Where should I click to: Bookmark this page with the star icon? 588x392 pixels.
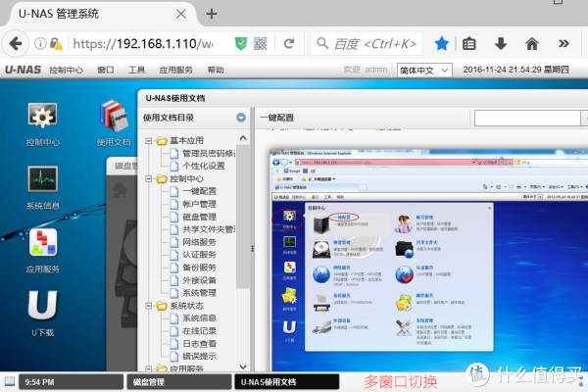click(x=441, y=43)
